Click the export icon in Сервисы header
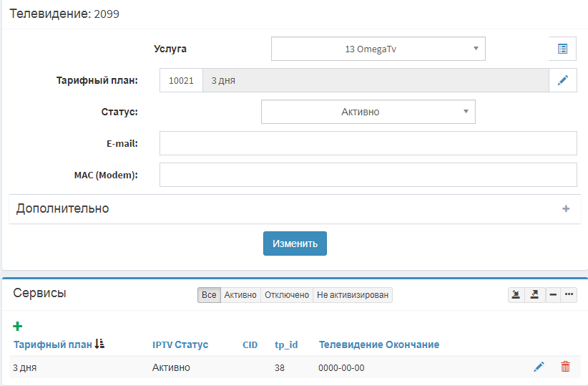Image resolution: width=588 pixels, height=386 pixels. pos(535,295)
